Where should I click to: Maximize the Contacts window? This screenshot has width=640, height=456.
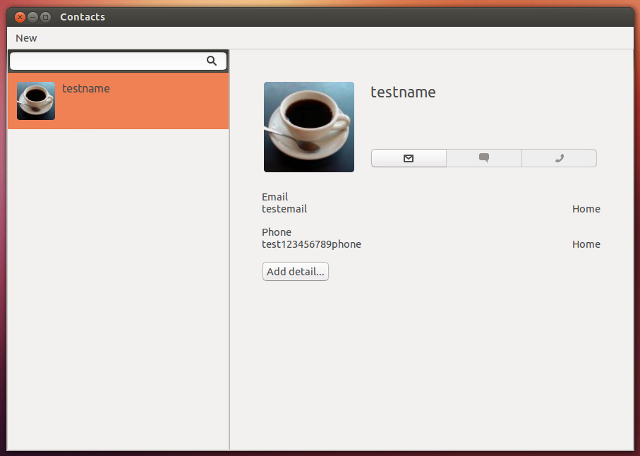click(x=46, y=17)
